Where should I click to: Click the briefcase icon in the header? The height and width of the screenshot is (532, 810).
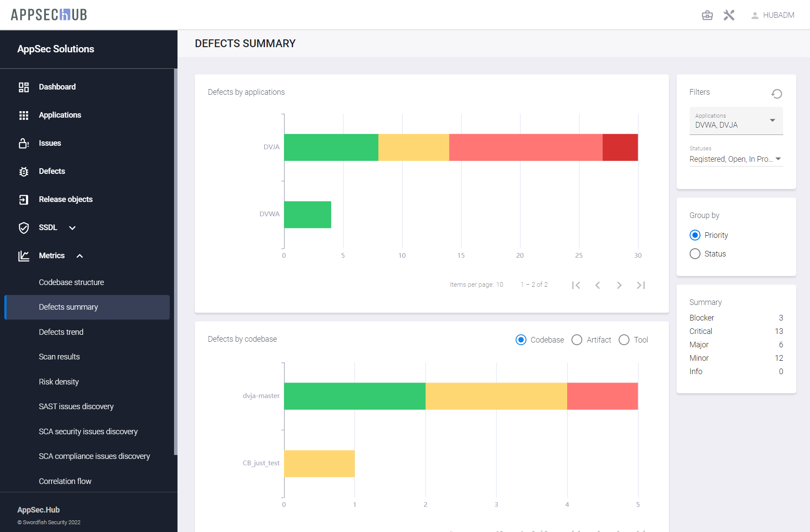click(x=707, y=15)
